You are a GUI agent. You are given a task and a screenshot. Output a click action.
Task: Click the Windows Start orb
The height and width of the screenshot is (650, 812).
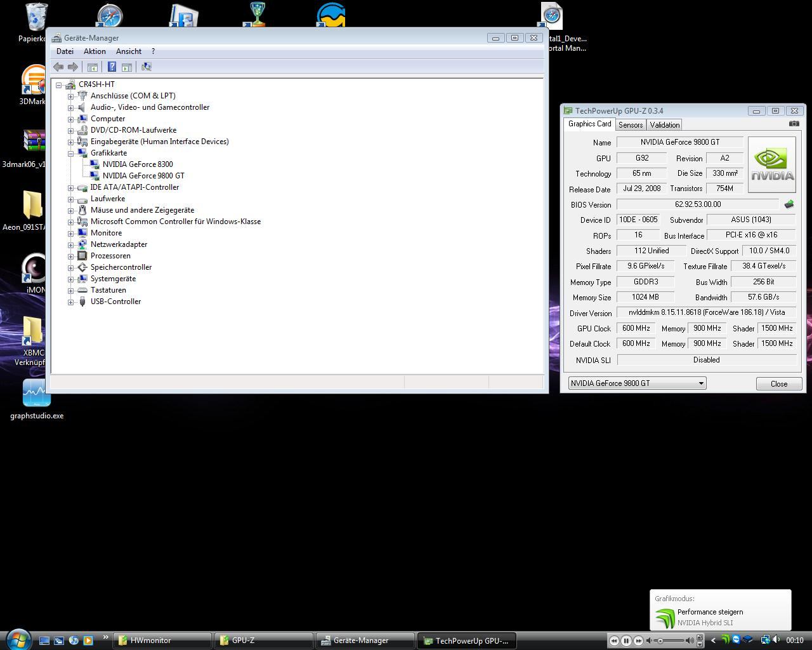pyautogui.click(x=18, y=639)
